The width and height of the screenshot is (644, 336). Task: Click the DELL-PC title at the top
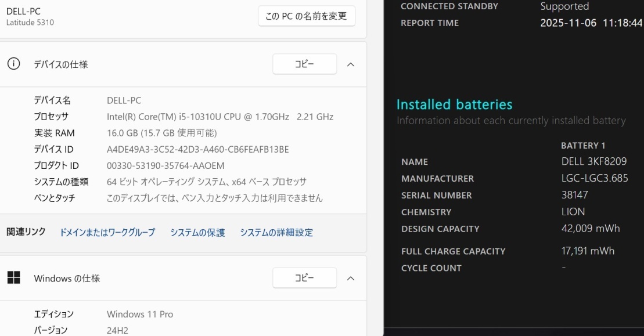pos(23,11)
